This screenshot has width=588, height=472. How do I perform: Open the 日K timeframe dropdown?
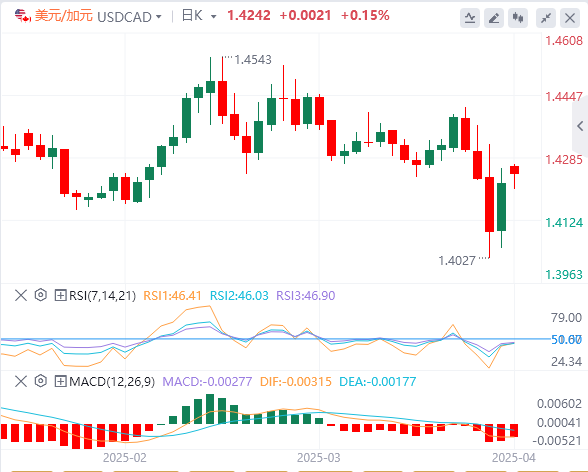[199, 16]
